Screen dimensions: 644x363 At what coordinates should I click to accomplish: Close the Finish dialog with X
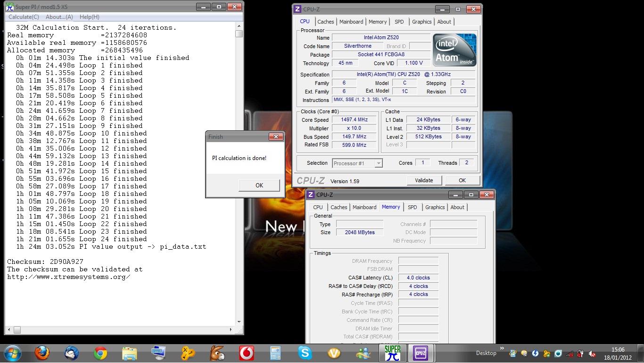point(276,137)
